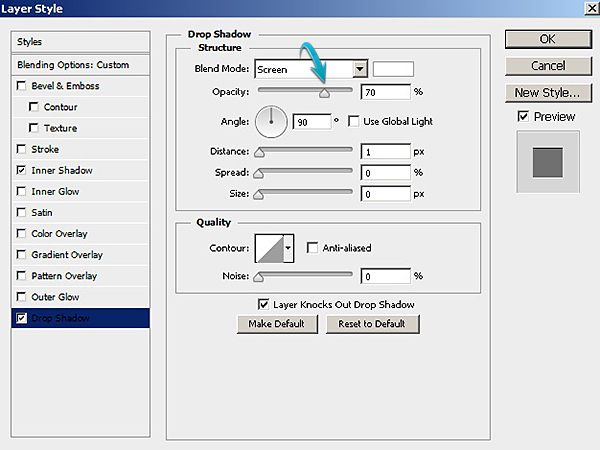
Task: Enable Anti-aliased contour option
Action: tap(313, 248)
